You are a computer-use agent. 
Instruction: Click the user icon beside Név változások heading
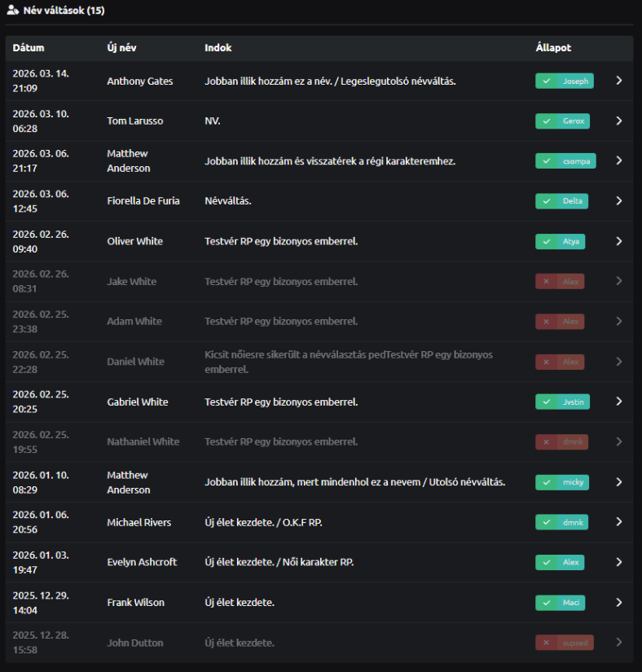(x=12, y=11)
